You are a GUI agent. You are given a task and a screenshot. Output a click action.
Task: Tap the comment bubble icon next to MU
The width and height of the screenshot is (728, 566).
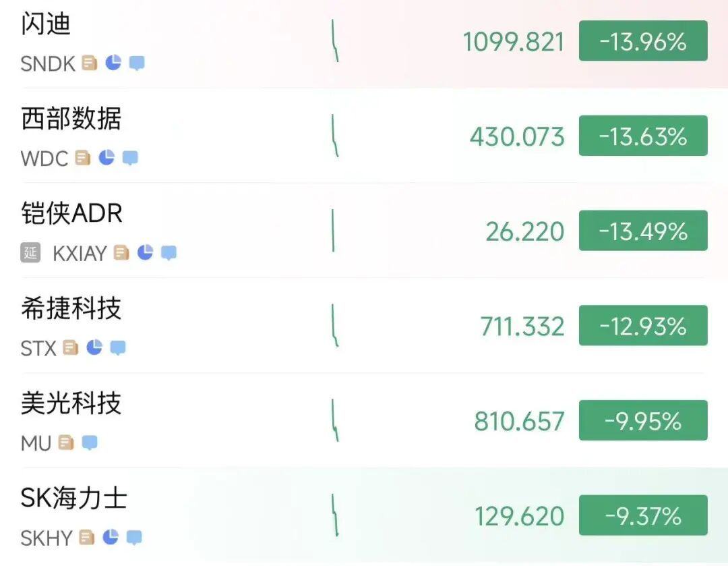click(90, 443)
